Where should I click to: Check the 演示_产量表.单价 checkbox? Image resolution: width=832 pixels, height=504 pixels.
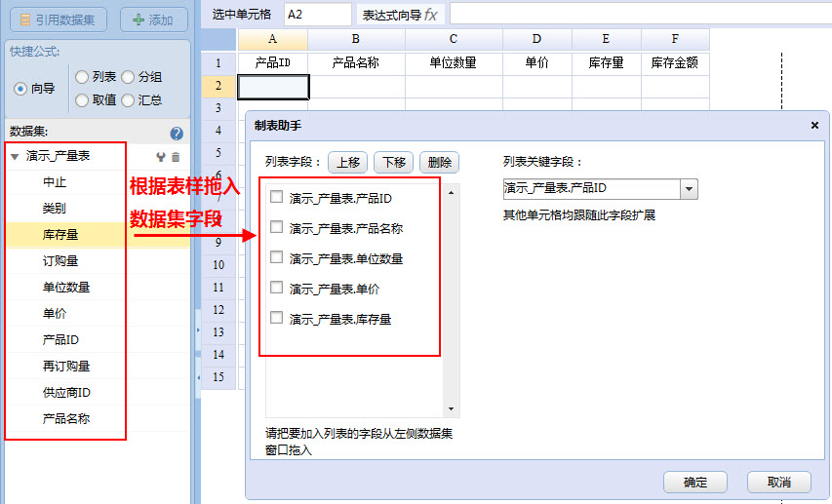click(276, 288)
